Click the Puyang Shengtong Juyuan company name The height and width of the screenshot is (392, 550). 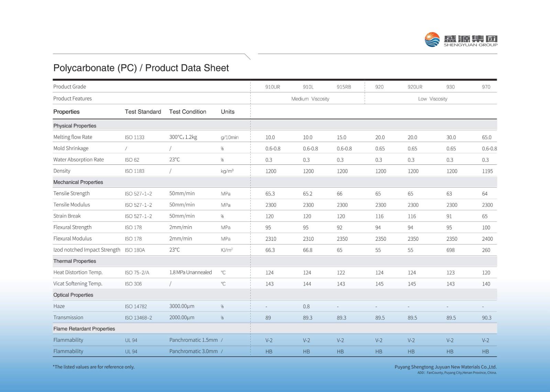click(x=445, y=367)
